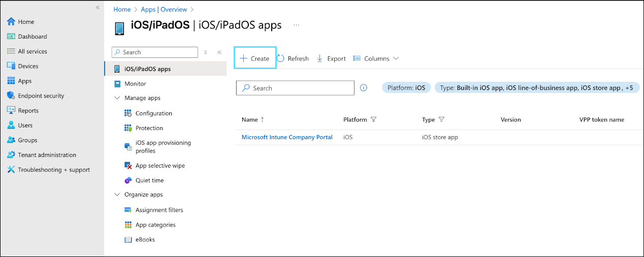Click the Protection icon under Manage apps
This screenshot has height=257, width=644.
point(128,128)
